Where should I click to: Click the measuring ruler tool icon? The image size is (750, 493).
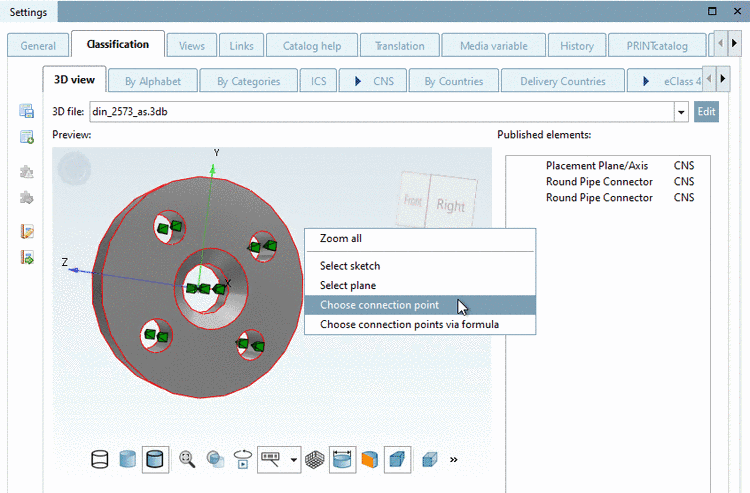(x=271, y=459)
